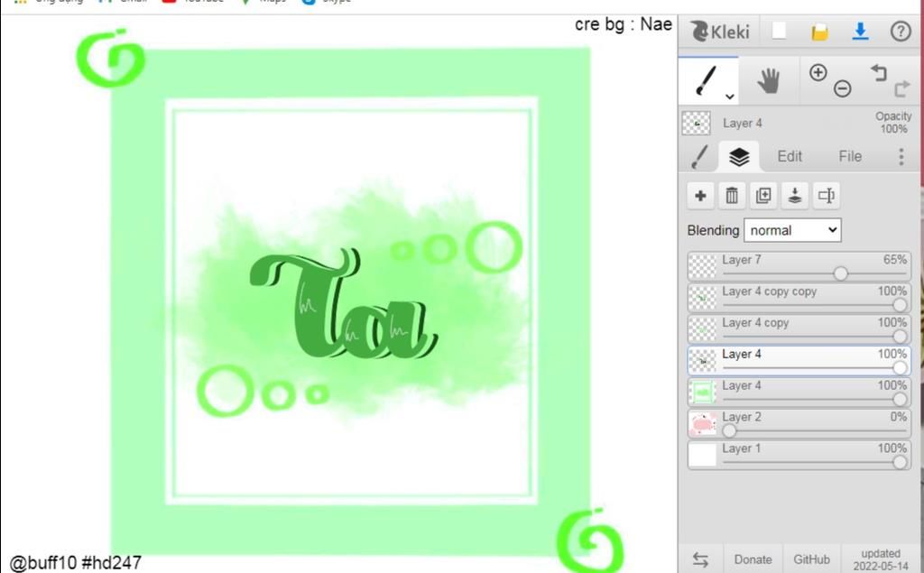Delete the layer with trash button
This screenshot has height=573, width=924.
pos(732,195)
